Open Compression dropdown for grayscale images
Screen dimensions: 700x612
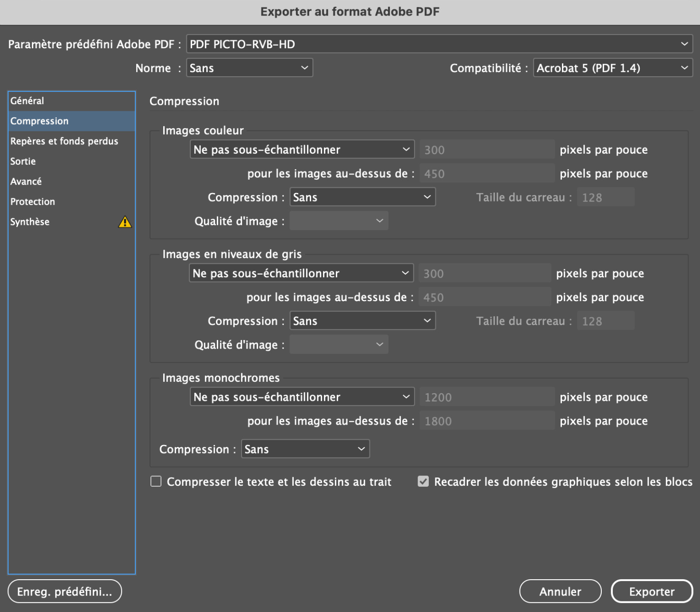click(362, 321)
